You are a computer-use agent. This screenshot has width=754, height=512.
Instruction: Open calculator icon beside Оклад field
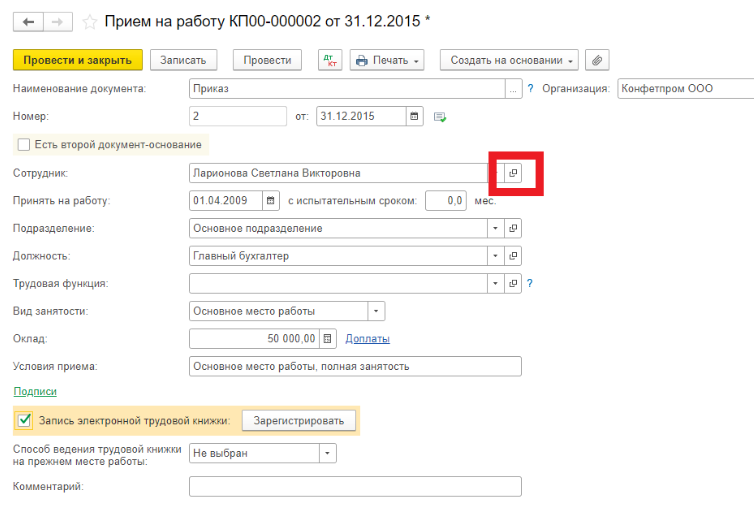[x=330, y=339]
